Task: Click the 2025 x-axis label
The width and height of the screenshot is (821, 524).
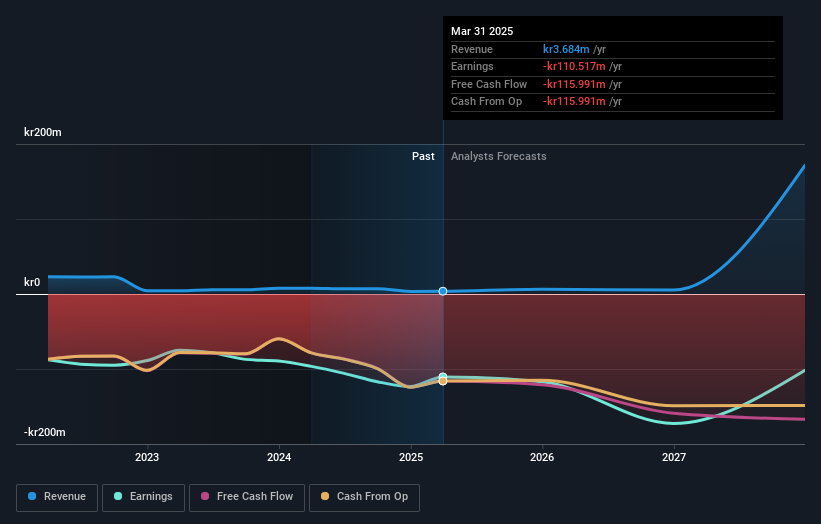Action: [x=411, y=457]
